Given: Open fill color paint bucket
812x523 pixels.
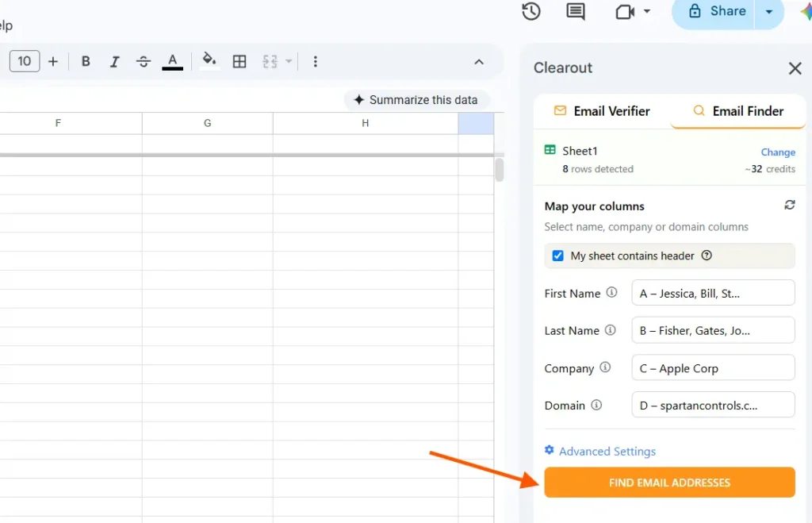Looking at the screenshot, I should pos(209,60).
